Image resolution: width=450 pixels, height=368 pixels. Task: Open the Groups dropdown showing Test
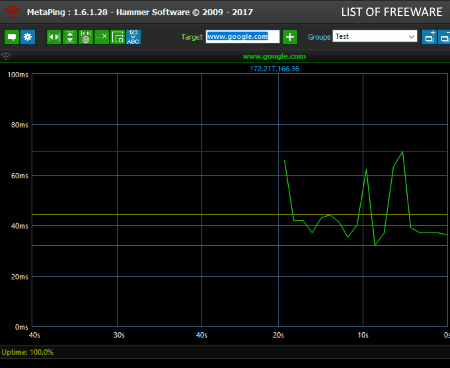point(375,36)
